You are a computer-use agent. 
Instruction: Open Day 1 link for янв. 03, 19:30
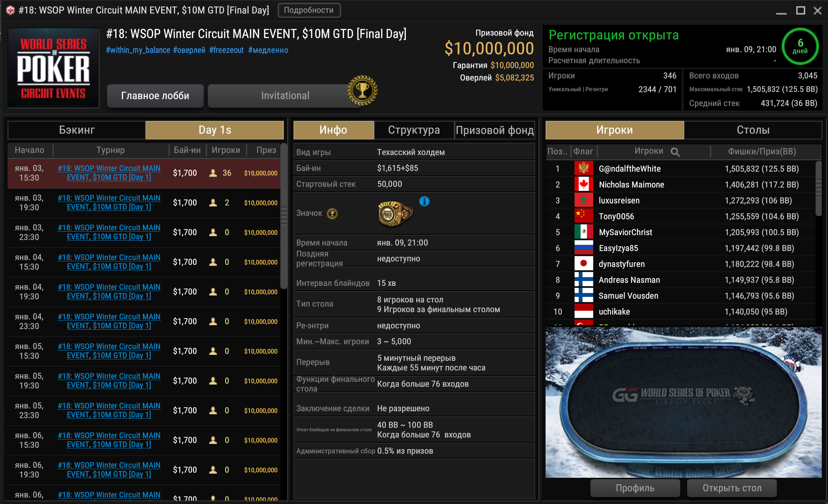pyautogui.click(x=109, y=202)
